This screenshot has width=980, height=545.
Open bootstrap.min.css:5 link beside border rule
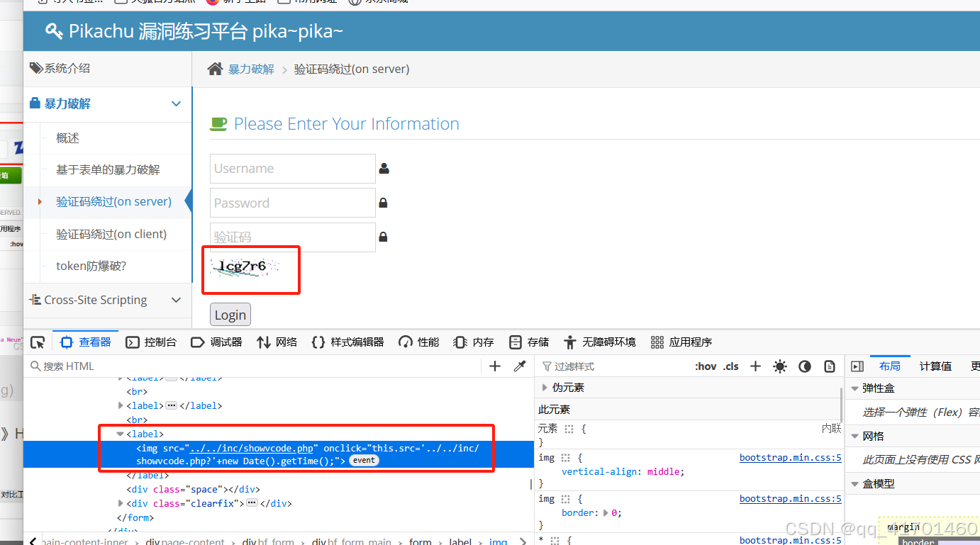tap(791, 499)
